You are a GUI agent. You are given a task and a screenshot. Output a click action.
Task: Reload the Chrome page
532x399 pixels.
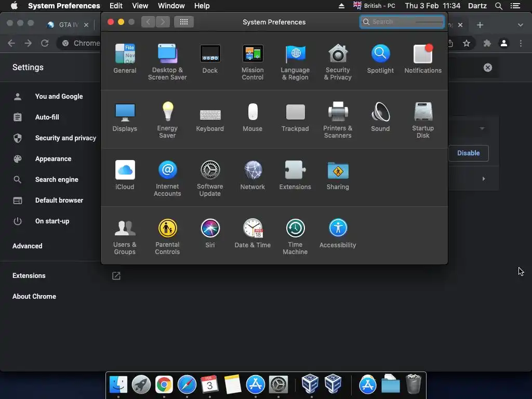[x=45, y=43]
